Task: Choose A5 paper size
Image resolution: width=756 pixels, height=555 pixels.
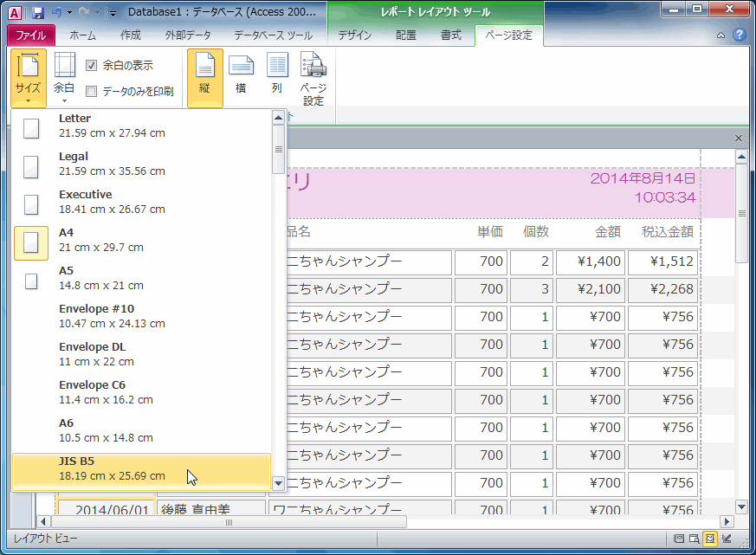Action: click(141, 278)
